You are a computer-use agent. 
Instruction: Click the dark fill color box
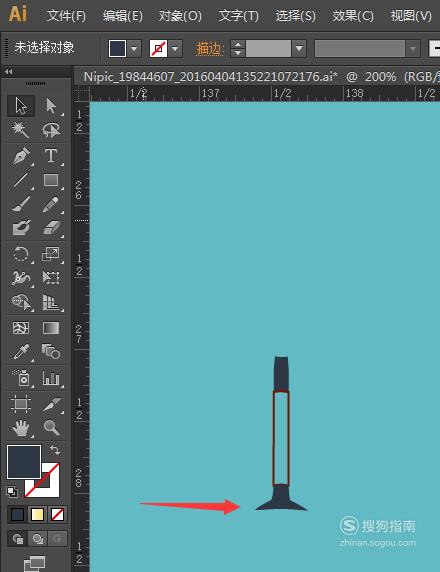click(x=24, y=461)
